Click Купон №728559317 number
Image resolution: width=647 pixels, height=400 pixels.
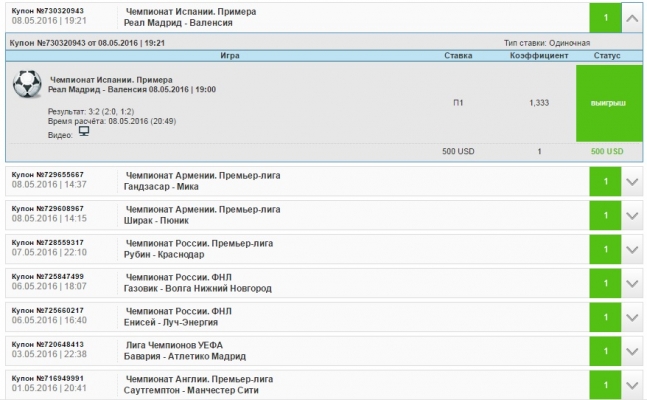point(47,242)
